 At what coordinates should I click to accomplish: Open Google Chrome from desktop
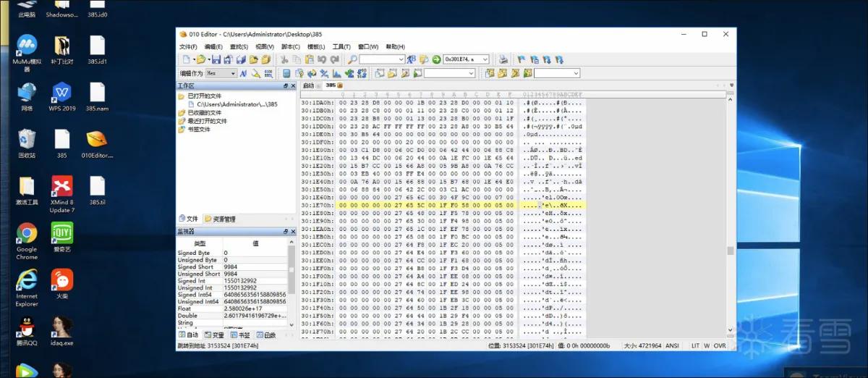[27, 241]
